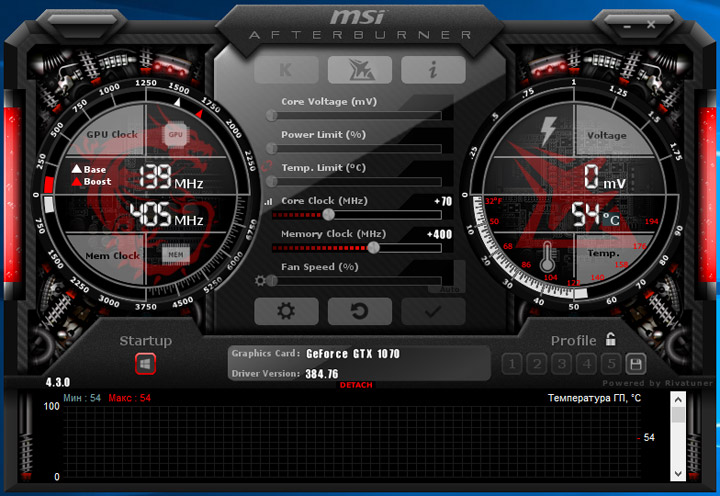Toggle the link icon beside Temp. Limit
This screenshot has width=720, height=496.
267,166
